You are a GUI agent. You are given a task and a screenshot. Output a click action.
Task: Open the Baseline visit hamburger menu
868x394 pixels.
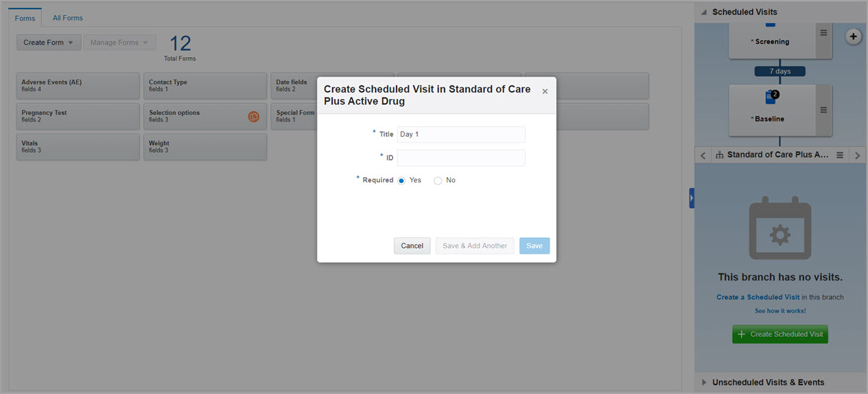pyautogui.click(x=823, y=110)
